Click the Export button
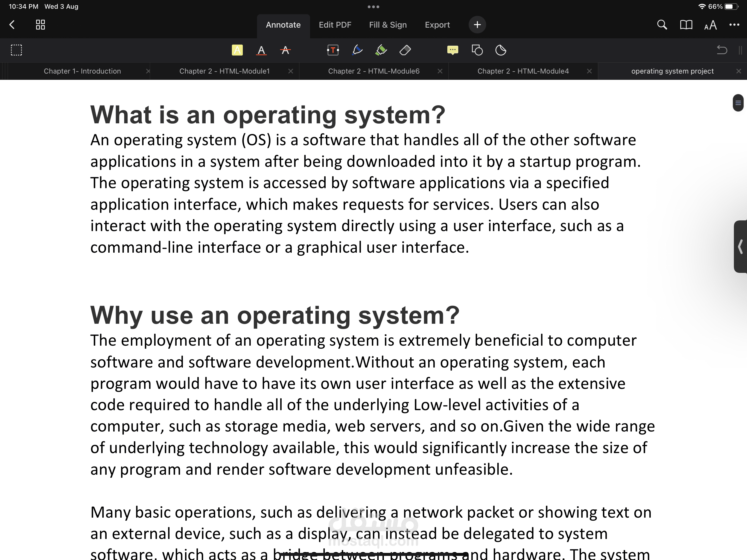 (437, 25)
